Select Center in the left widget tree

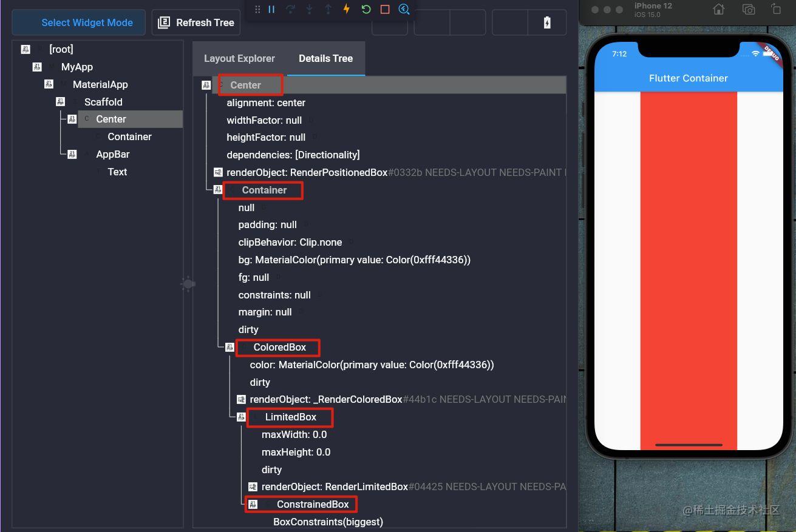(x=111, y=119)
